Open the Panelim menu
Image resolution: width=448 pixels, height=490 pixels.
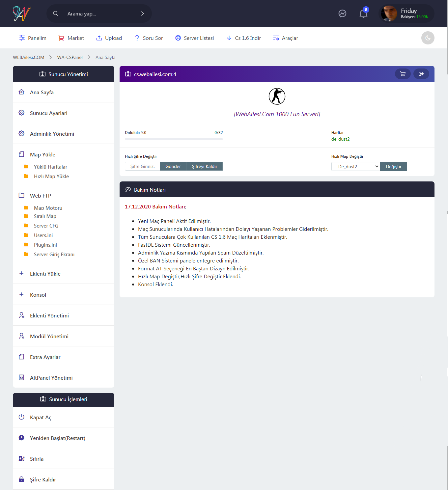pyautogui.click(x=33, y=38)
